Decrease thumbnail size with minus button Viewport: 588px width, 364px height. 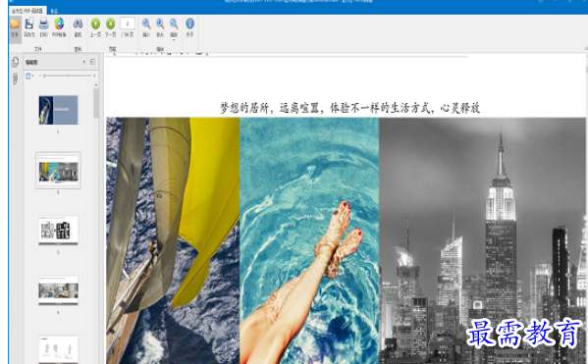pyautogui.click(x=40, y=76)
